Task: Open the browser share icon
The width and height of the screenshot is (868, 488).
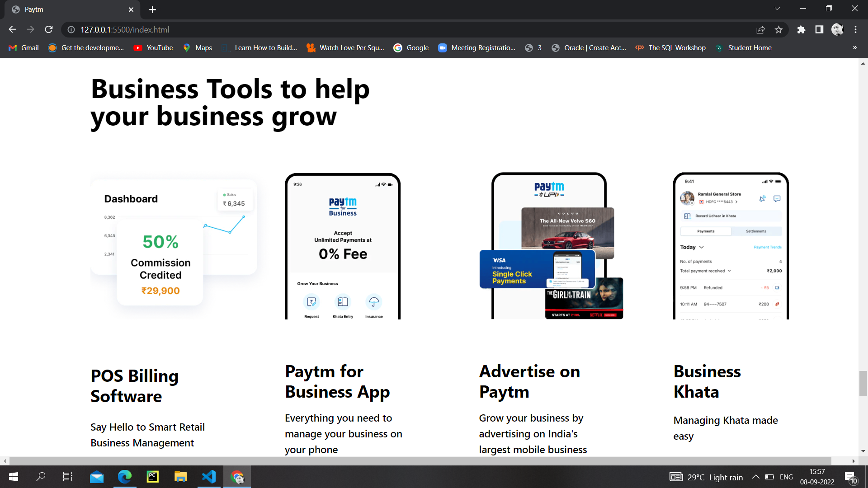Action: [761, 29]
